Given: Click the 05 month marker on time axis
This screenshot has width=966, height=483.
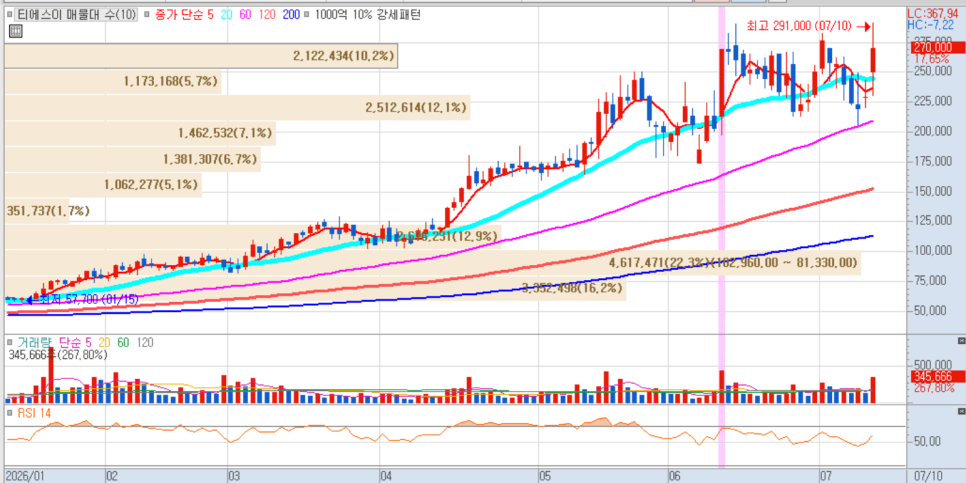Looking at the screenshot, I should (544, 476).
